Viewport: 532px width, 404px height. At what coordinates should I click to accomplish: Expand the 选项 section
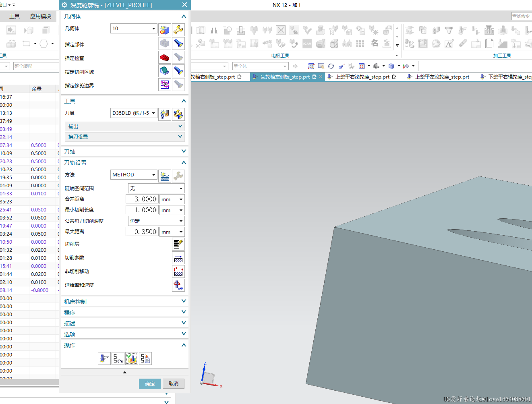coord(125,334)
